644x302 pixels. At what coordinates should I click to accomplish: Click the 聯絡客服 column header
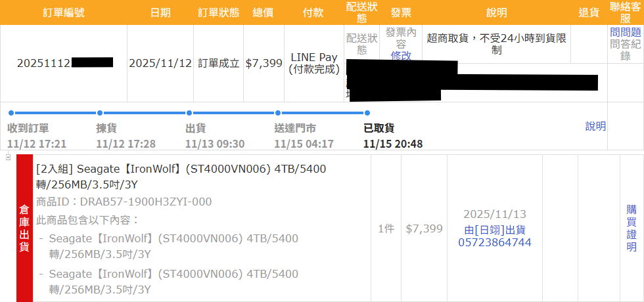click(x=625, y=12)
